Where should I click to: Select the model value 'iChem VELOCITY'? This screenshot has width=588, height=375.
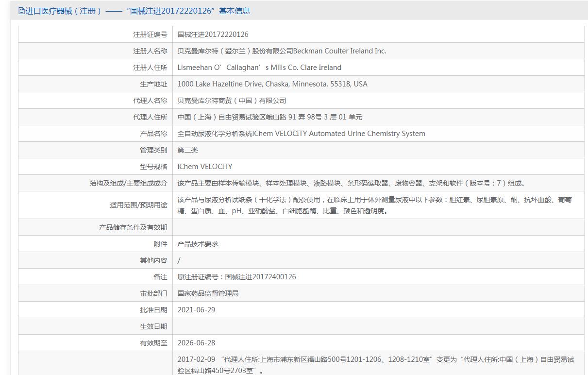205,167
